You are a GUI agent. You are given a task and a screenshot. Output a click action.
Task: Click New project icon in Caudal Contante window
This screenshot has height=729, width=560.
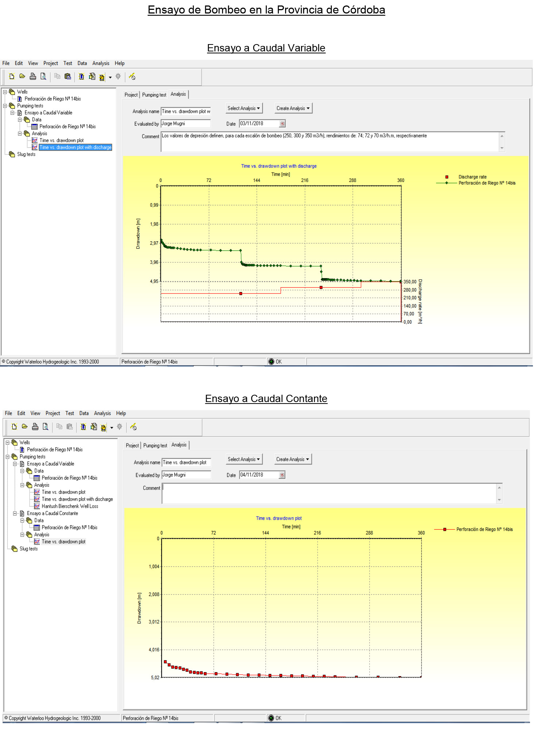click(x=14, y=427)
